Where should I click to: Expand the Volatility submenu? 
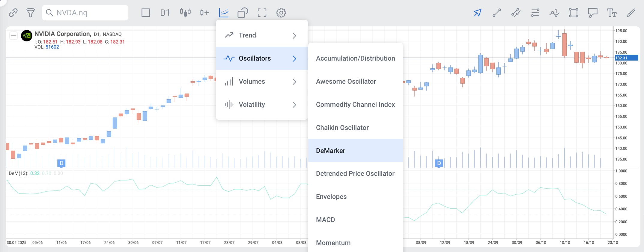(262, 105)
